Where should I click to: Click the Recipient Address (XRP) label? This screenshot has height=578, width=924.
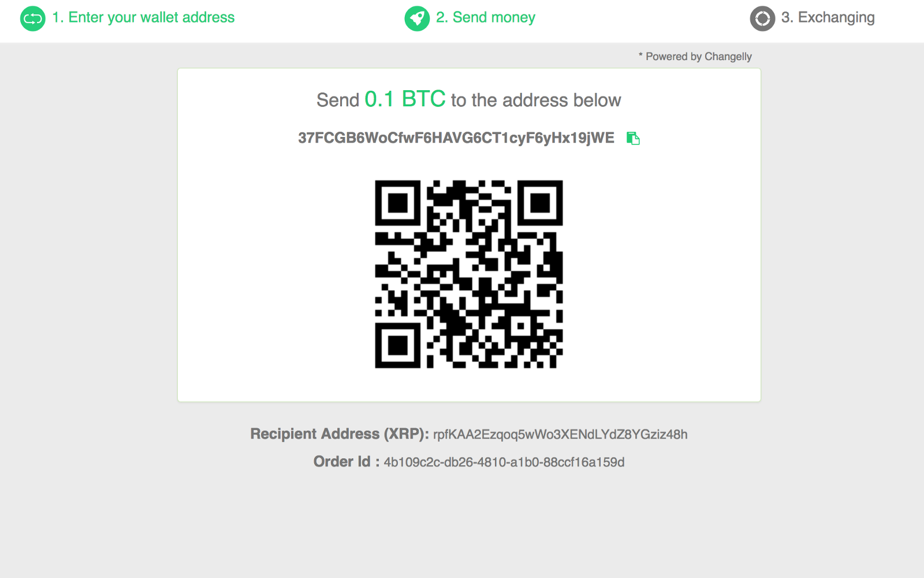(340, 434)
